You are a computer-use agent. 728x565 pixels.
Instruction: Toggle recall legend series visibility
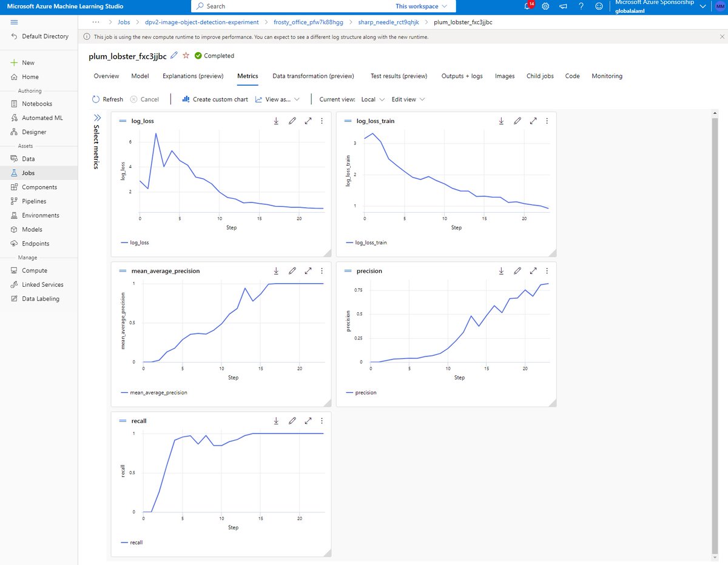(132, 543)
